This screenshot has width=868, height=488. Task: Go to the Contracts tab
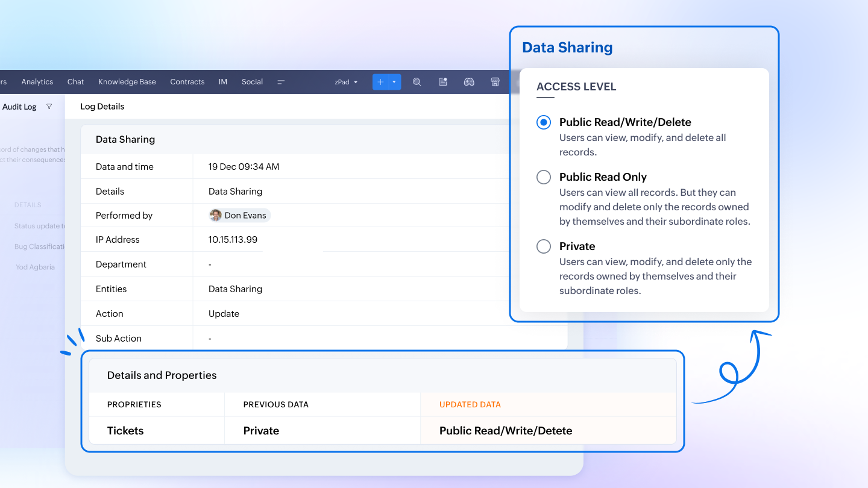click(187, 82)
